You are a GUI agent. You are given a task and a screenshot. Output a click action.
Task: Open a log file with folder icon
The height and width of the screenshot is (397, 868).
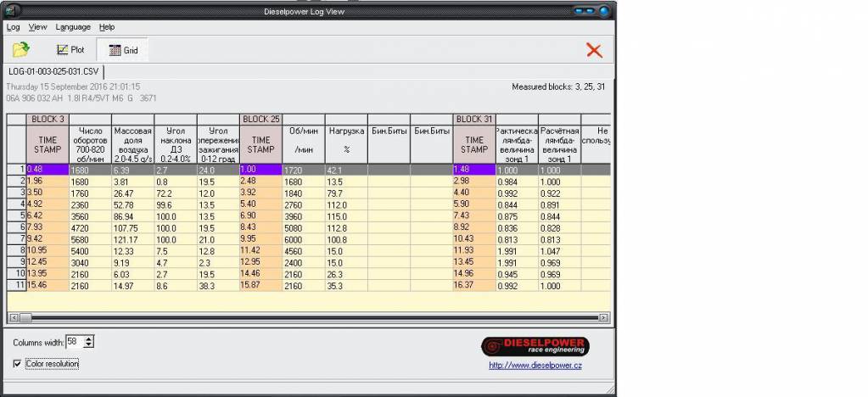pyautogui.click(x=20, y=50)
